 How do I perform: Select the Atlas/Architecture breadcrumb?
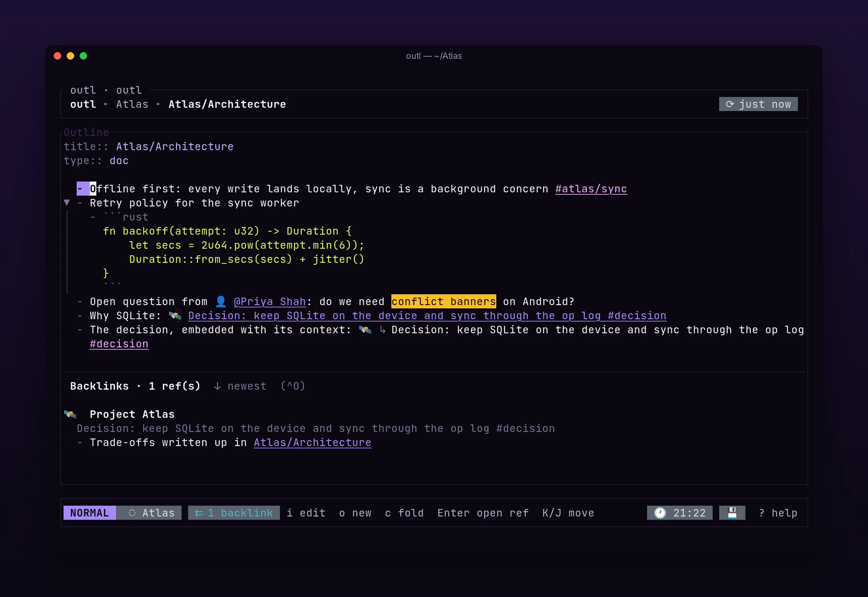(x=227, y=104)
